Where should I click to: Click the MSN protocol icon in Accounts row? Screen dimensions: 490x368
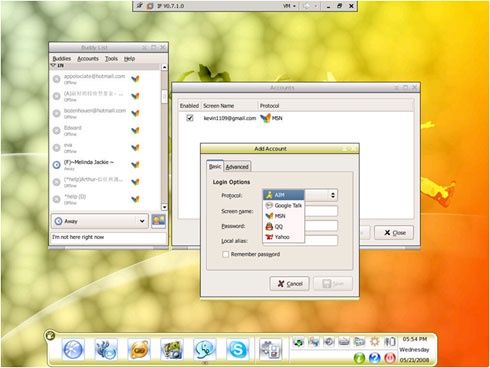265,118
